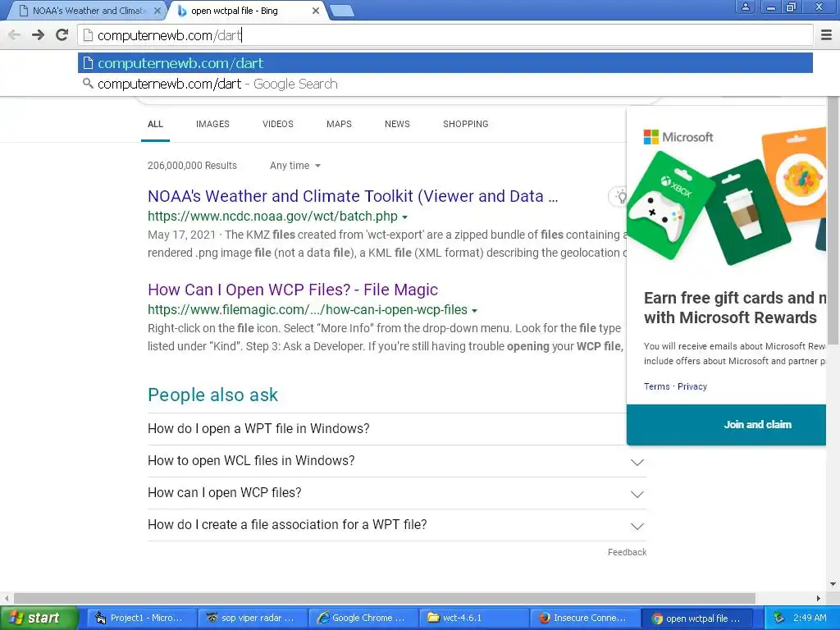
Task: Open the Privacy link in rewards panel
Action: (692, 387)
